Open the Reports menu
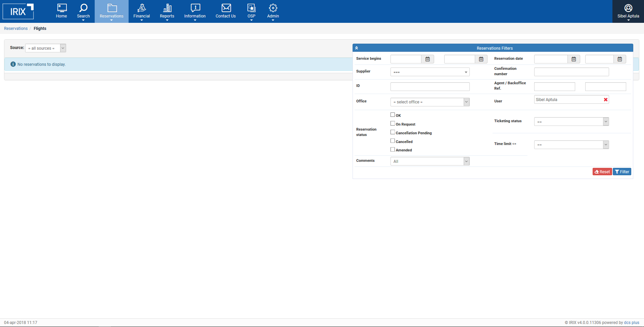This screenshot has height=327, width=644. click(167, 11)
